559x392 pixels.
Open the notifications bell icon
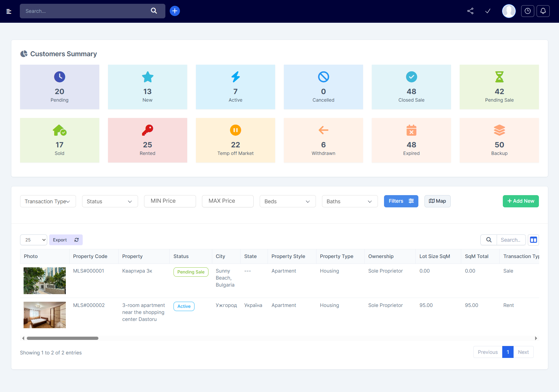click(543, 11)
